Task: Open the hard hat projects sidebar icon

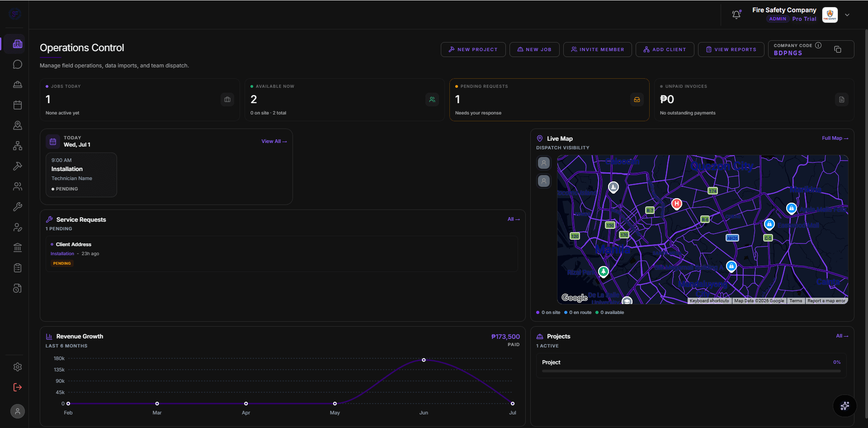Action: (18, 85)
